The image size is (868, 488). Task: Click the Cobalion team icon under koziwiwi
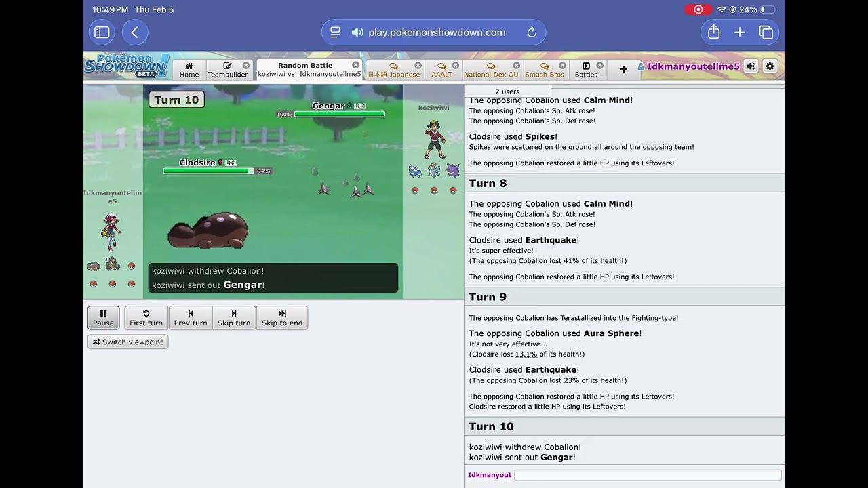tap(434, 170)
